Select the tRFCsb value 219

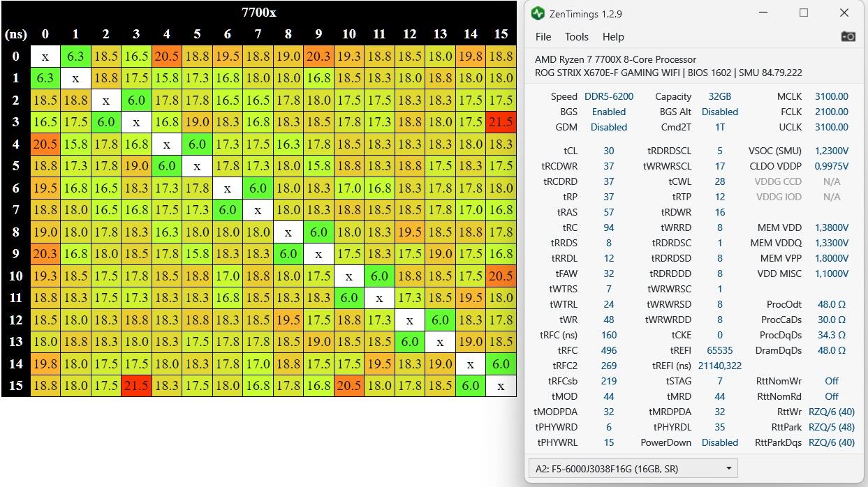pyautogui.click(x=609, y=381)
